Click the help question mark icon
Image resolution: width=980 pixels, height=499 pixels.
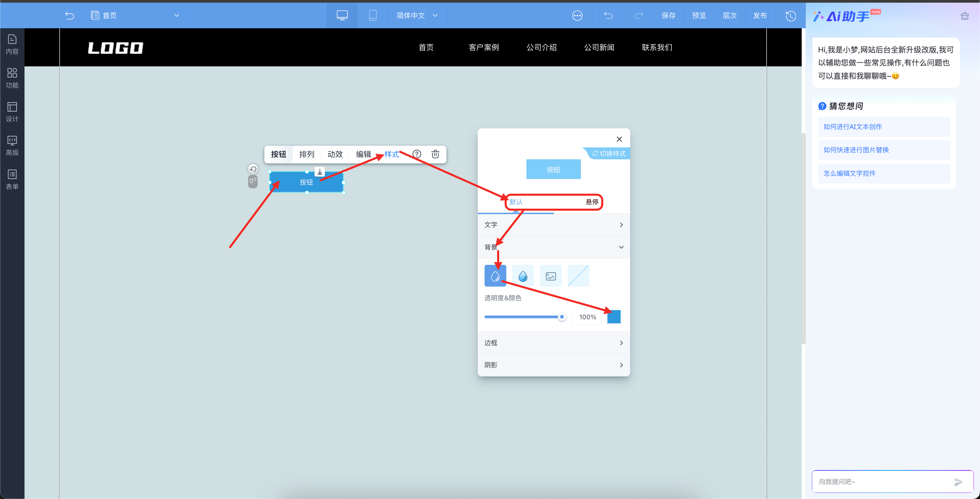pyautogui.click(x=416, y=154)
